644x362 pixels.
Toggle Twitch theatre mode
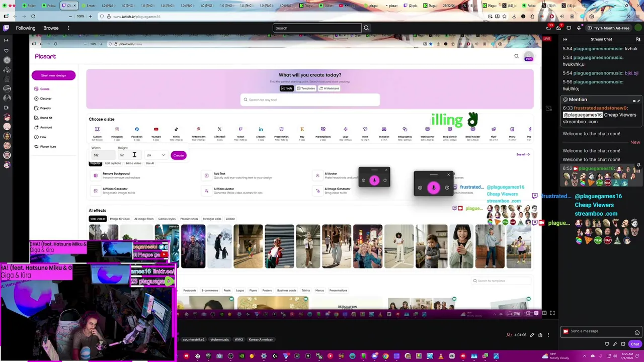(x=544, y=313)
